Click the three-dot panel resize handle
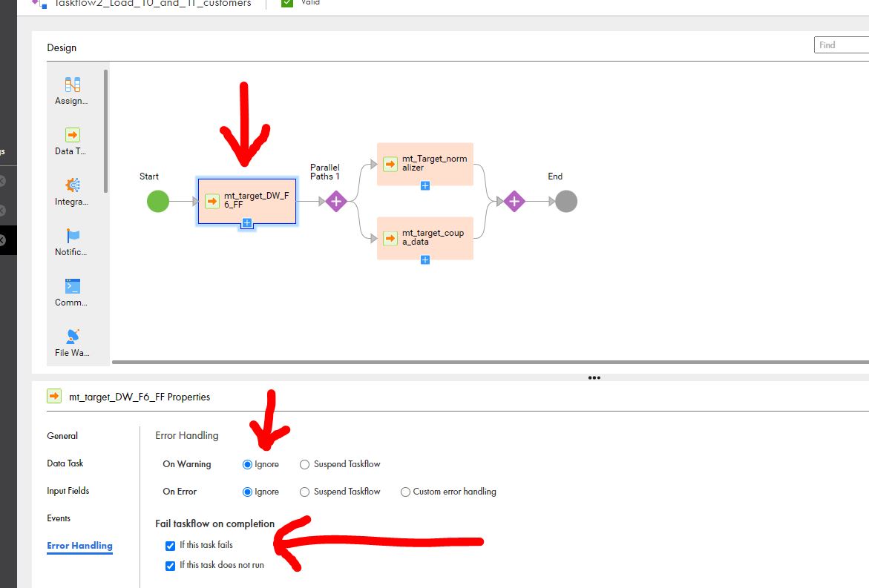 (x=594, y=377)
